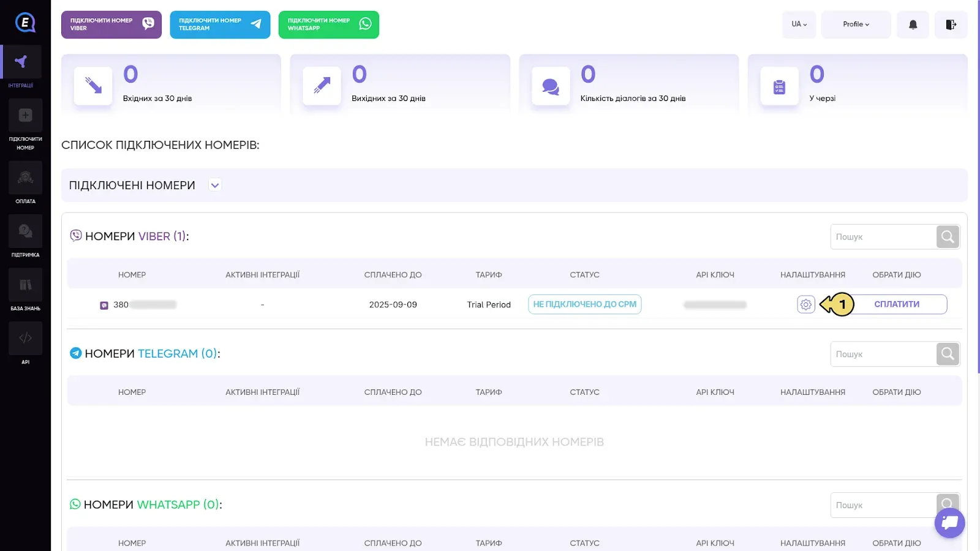The width and height of the screenshot is (980, 551).
Task: Click the Telegram search magnifier button
Action: point(948,354)
